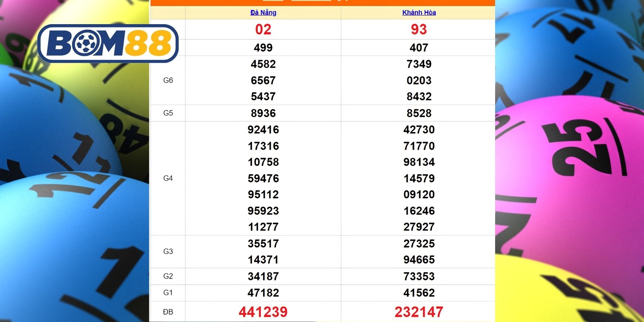Click G4 number 09120
Image resolution: width=644 pixels, height=322 pixels.
pyautogui.click(x=419, y=194)
